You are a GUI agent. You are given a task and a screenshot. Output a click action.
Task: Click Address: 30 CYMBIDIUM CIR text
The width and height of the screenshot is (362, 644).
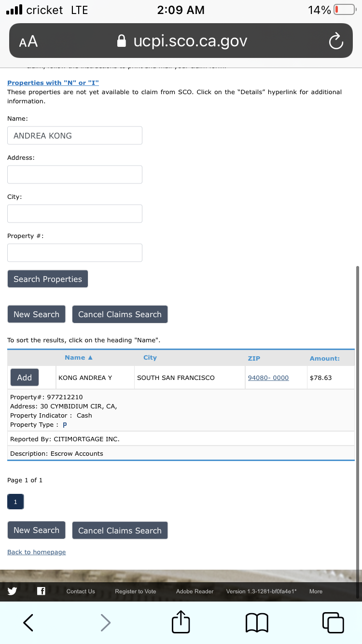click(x=64, y=406)
